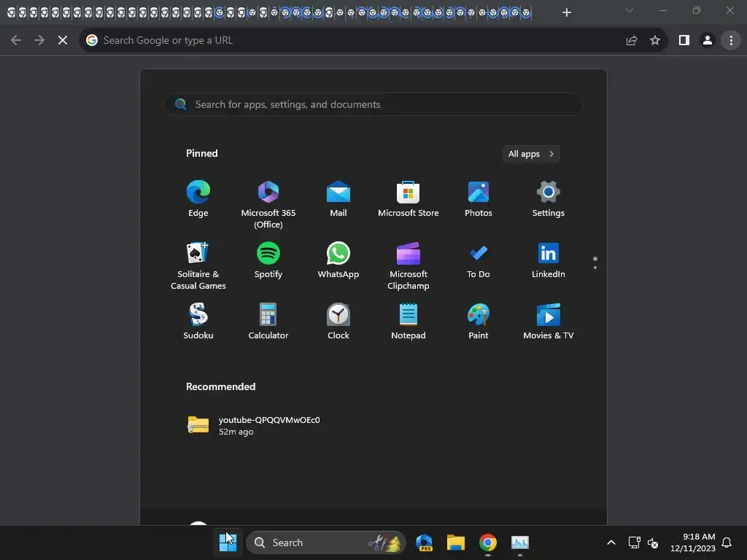Show hidden system tray icons

[611, 542]
